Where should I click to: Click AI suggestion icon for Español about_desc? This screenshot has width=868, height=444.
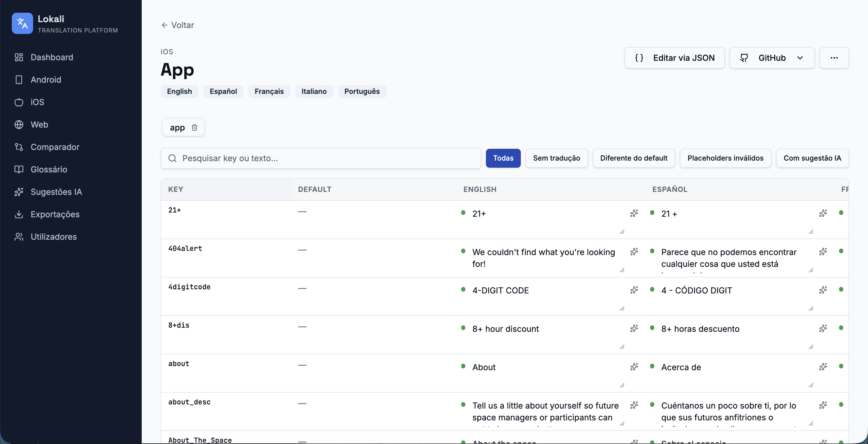tap(823, 405)
